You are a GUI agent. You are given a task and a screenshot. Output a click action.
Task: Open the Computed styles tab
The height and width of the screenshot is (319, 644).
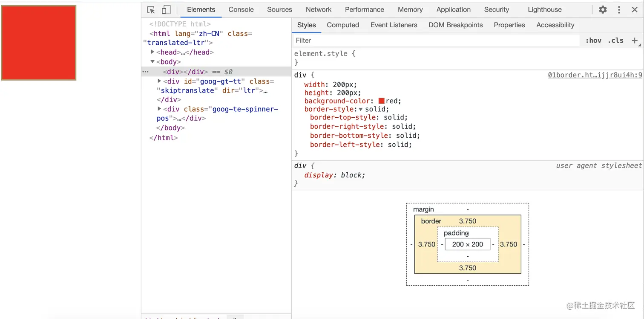click(x=343, y=25)
